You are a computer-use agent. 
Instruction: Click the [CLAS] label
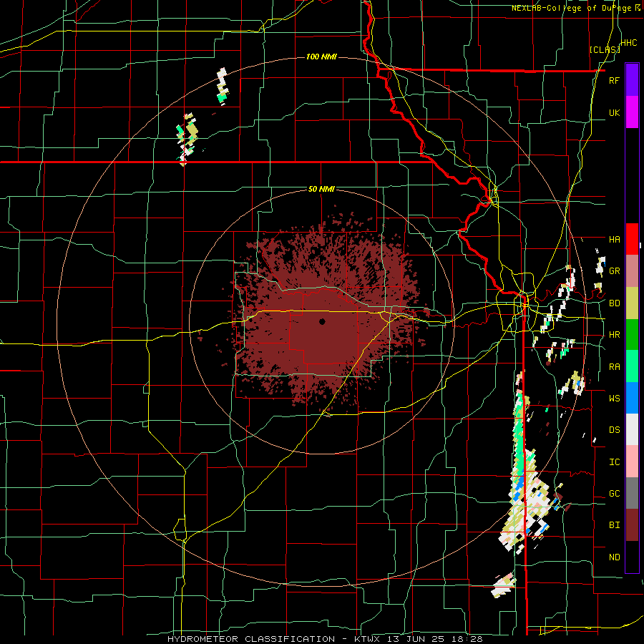point(605,49)
